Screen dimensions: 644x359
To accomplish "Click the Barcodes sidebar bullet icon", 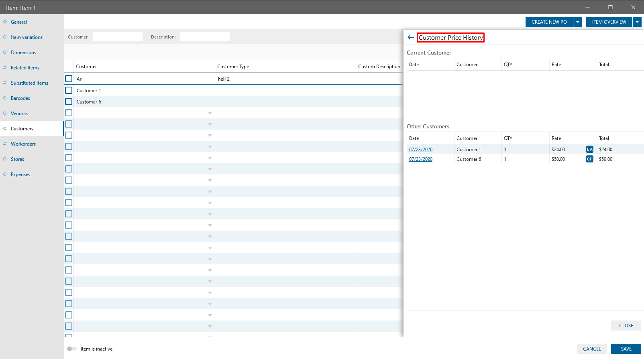I will [5, 98].
